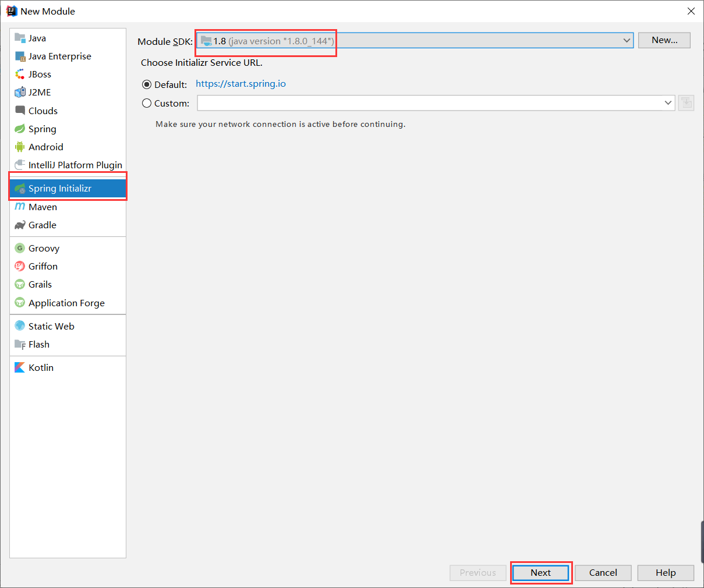
Task: Select Maven module type label
Action: coord(43,207)
